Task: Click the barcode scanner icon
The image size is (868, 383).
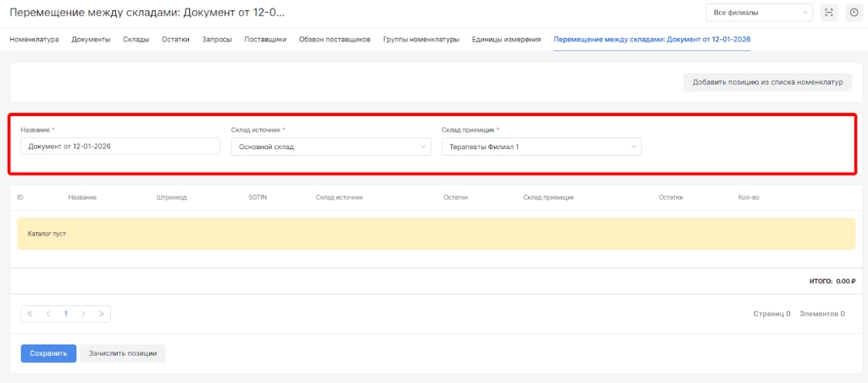Action: pyautogui.click(x=829, y=13)
